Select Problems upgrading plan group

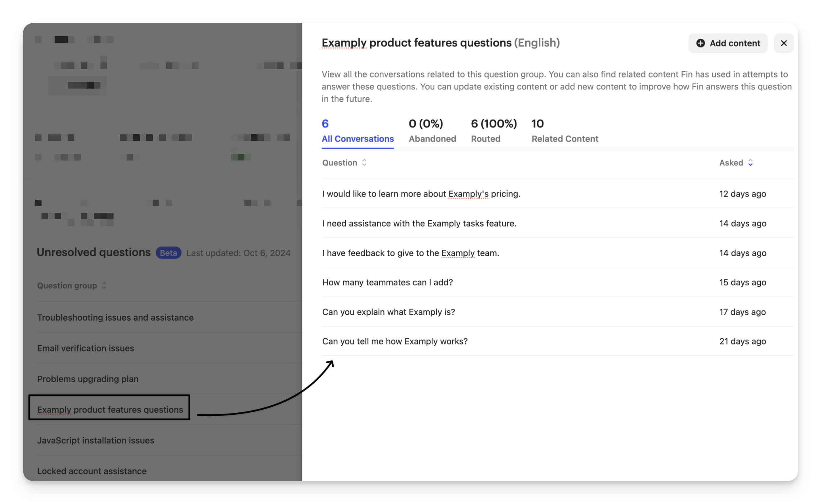pos(87,379)
